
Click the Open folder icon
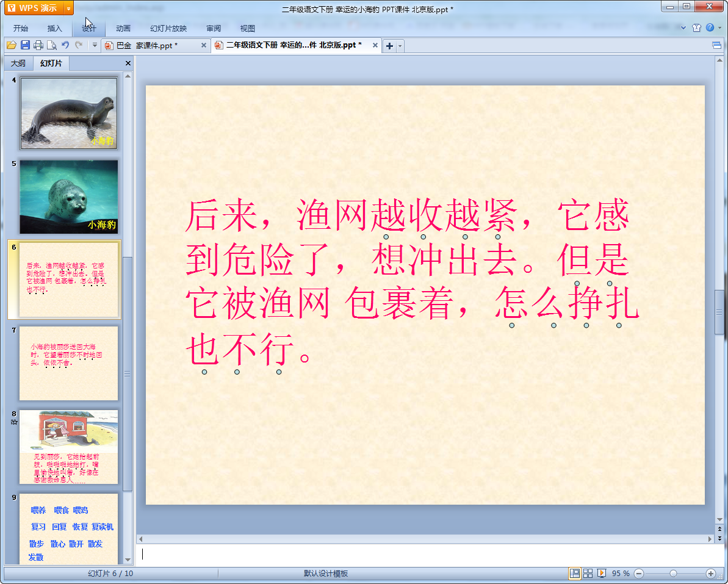(12, 45)
